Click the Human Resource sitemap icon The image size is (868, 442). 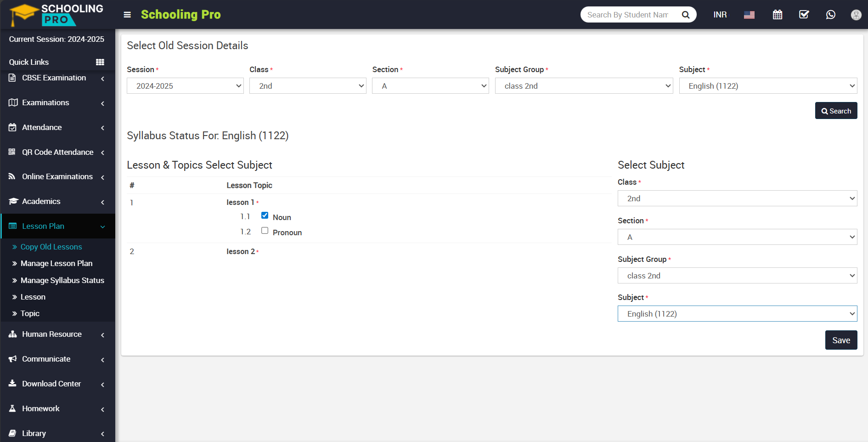pos(13,334)
